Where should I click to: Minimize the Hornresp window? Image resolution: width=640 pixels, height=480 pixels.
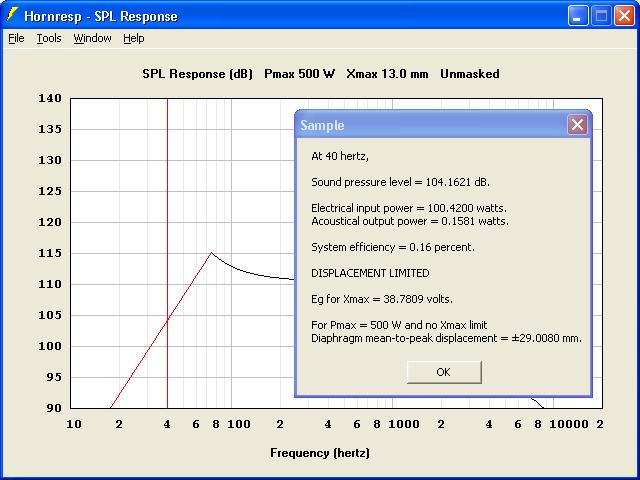578,16
